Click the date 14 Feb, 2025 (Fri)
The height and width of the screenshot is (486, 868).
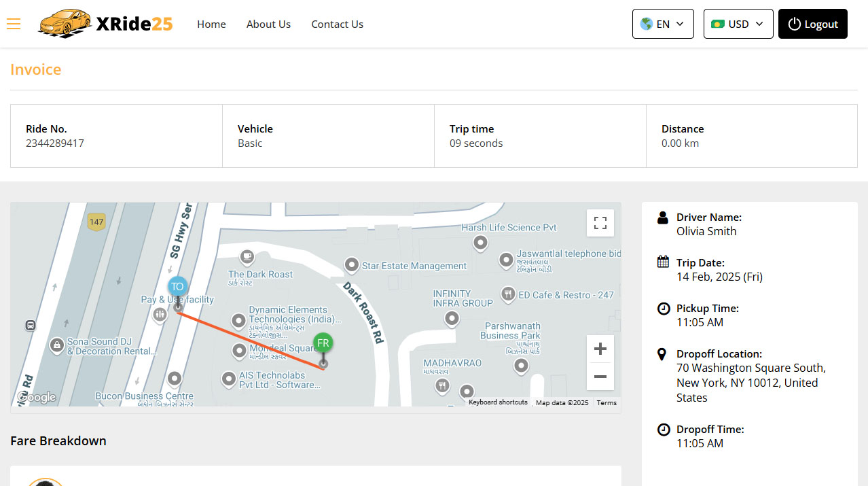pyautogui.click(x=719, y=277)
